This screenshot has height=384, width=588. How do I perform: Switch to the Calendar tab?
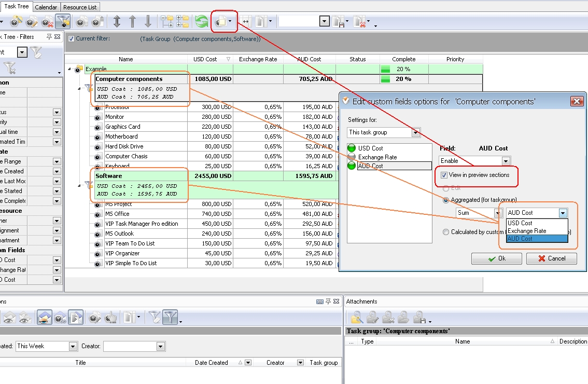pos(46,7)
